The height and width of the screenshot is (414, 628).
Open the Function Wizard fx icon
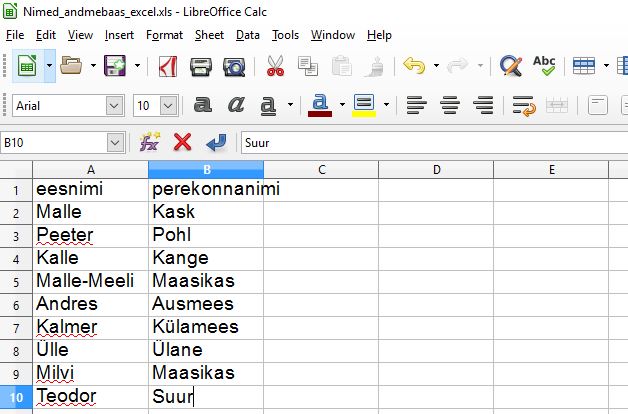coord(149,142)
